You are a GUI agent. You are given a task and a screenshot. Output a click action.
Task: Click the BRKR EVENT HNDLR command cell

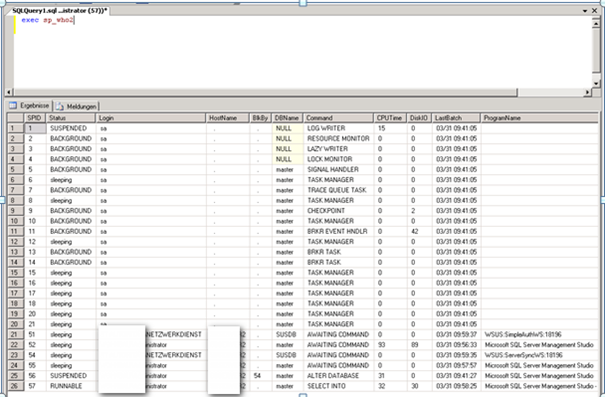click(x=338, y=231)
